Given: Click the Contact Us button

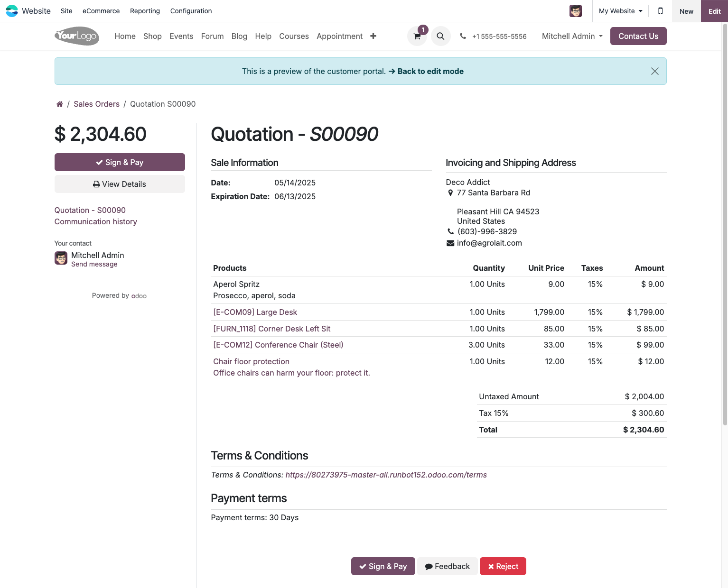Looking at the screenshot, I should click(x=638, y=36).
